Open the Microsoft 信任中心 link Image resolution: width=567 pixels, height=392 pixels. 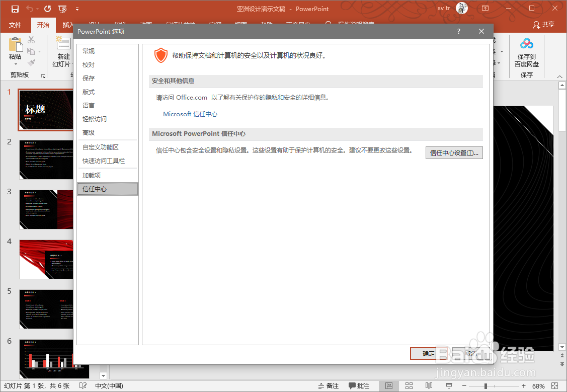pyautogui.click(x=190, y=114)
